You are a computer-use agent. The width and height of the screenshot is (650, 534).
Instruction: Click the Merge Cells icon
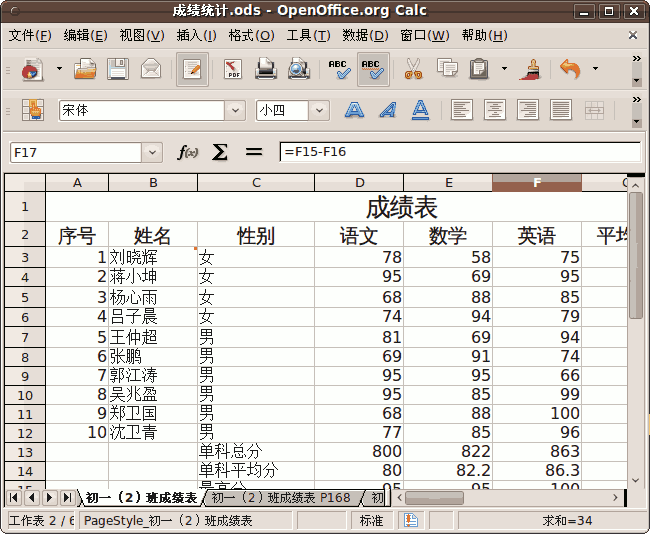click(594, 110)
